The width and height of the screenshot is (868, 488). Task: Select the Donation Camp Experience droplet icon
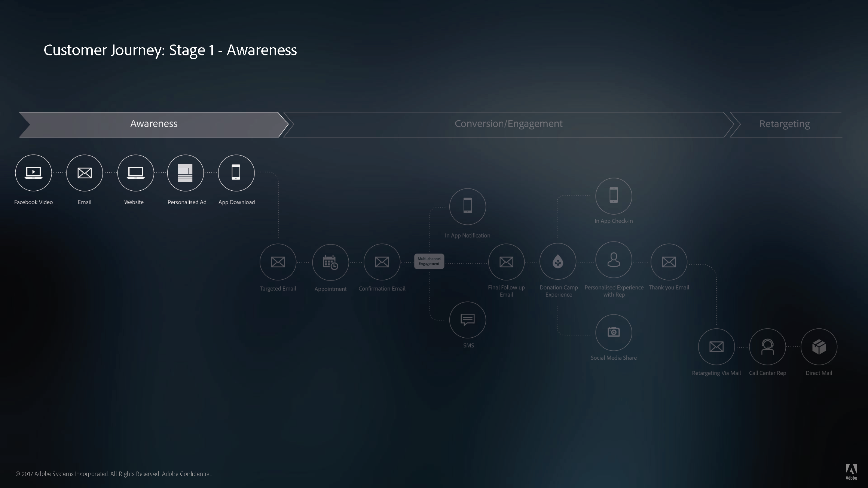click(557, 261)
